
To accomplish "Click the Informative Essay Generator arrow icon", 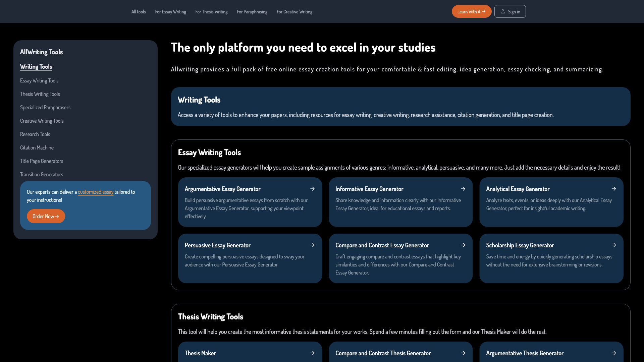I will (463, 189).
